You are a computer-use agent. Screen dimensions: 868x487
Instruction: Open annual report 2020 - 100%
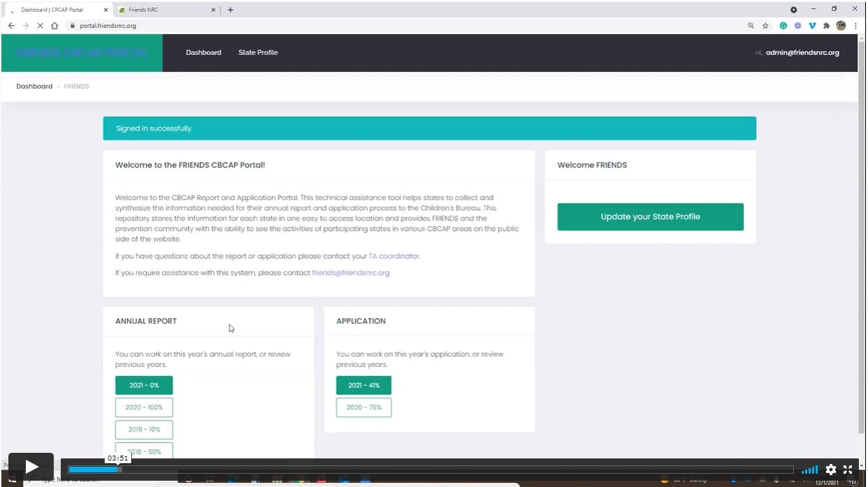144,407
